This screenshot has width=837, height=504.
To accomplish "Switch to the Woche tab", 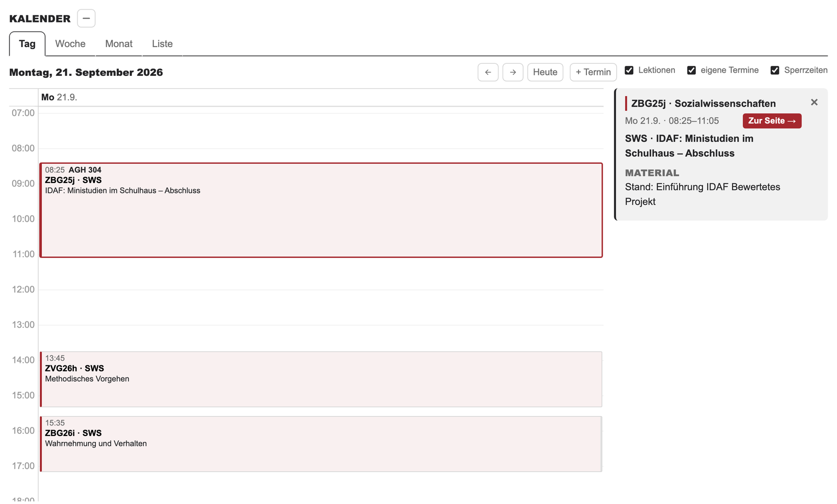I will tap(70, 44).
